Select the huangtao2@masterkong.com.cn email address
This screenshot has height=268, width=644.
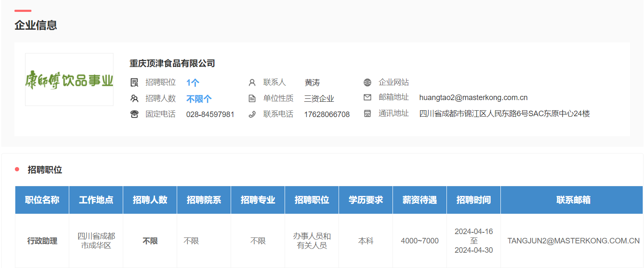tap(473, 98)
